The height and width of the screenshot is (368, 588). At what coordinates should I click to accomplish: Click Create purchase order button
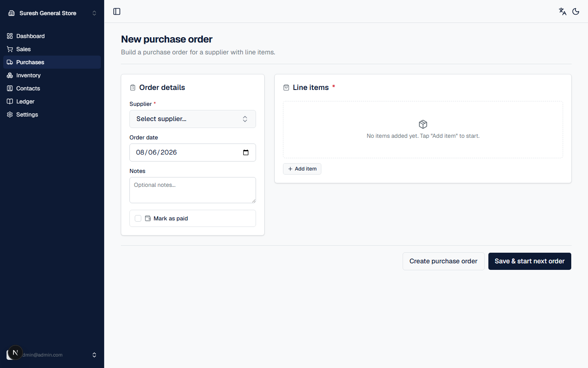[x=443, y=261]
